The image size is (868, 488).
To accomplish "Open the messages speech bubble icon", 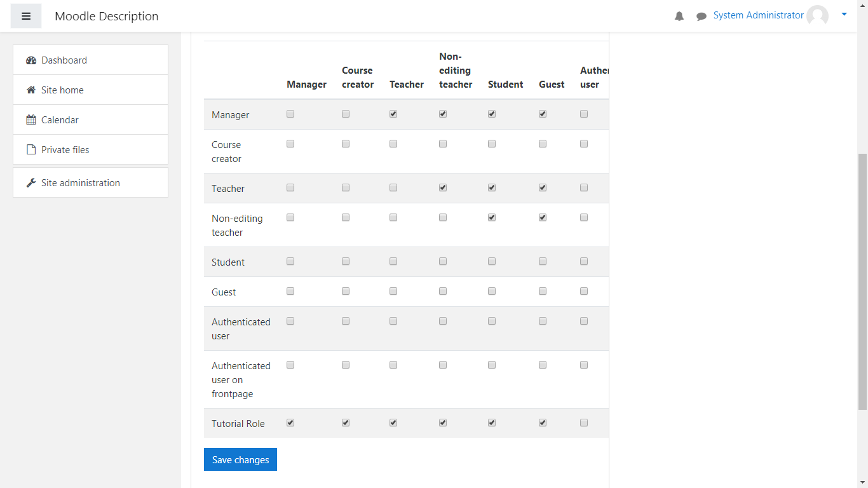I will (x=701, y=17).
